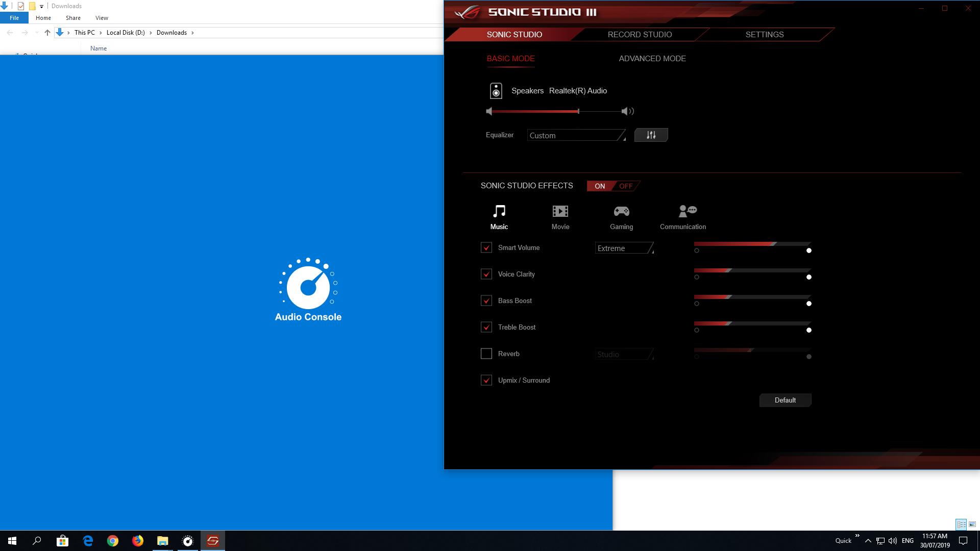Toggle Sonic Studio Effects ON/OFF switch
Screen dimensions: 980x551
[x=610, y=186]
